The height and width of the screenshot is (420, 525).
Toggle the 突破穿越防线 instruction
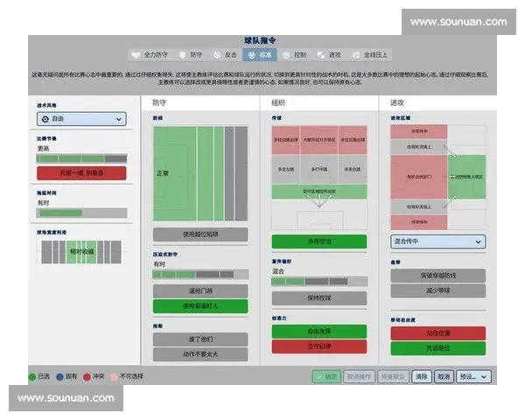[438, 276]
